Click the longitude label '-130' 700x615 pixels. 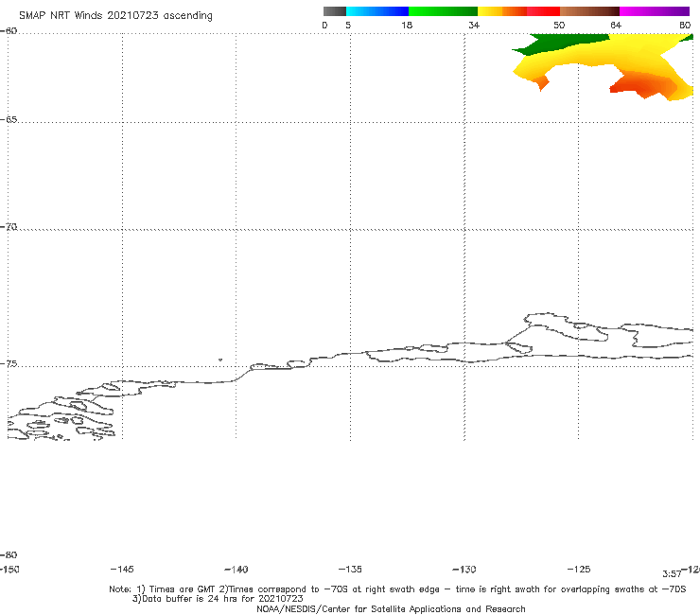pyautogui.click(x=464, y=570)
